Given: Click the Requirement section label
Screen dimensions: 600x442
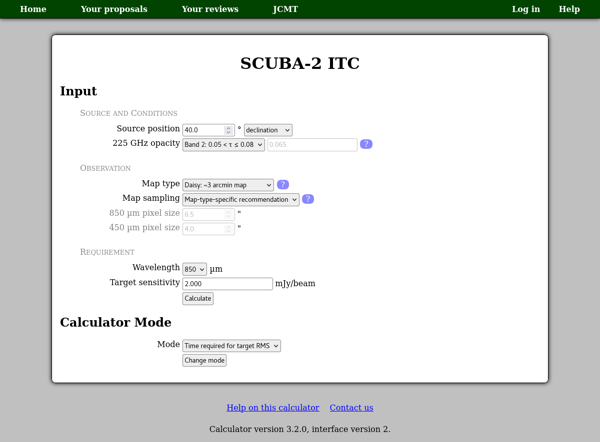Looking at the screenshot, I should coord(107,252).
